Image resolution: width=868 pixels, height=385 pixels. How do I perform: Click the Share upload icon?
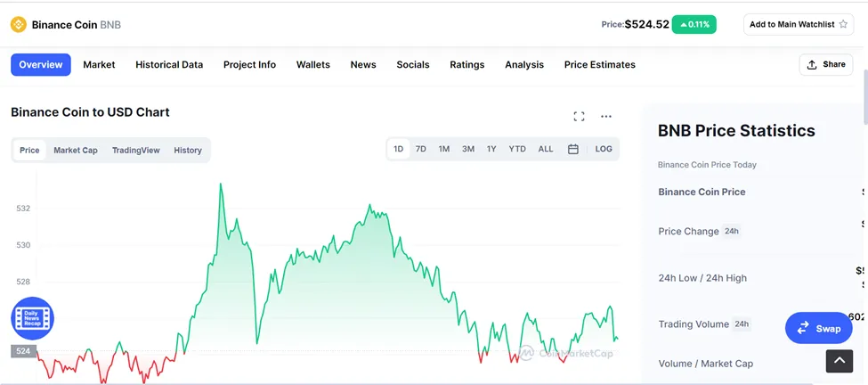point(812,65)
